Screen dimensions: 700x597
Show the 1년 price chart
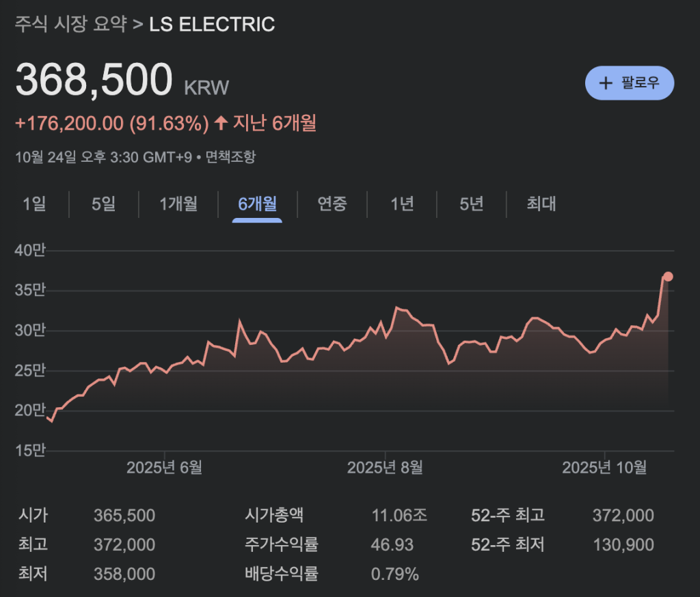click(x=402, y=204)
